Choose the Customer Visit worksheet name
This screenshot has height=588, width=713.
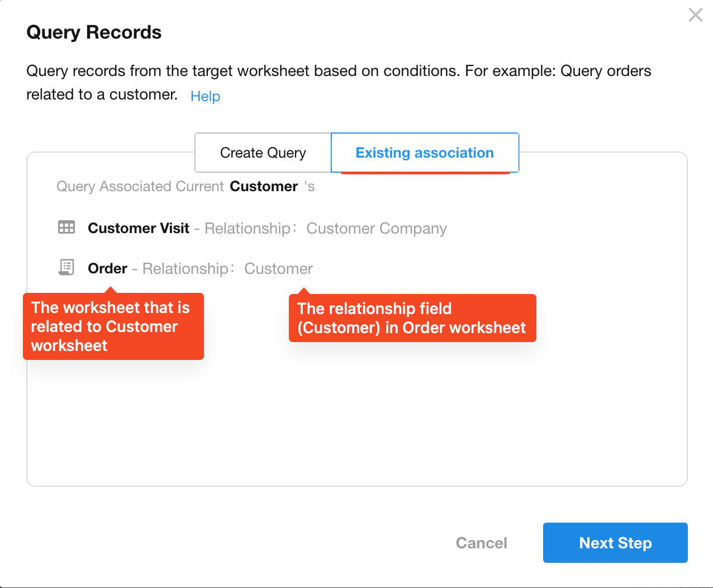pos(139,228)
